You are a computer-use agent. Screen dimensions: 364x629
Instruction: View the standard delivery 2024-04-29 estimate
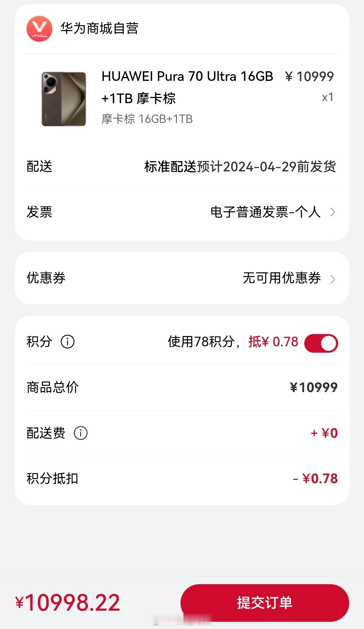click(x=240, y=167)
